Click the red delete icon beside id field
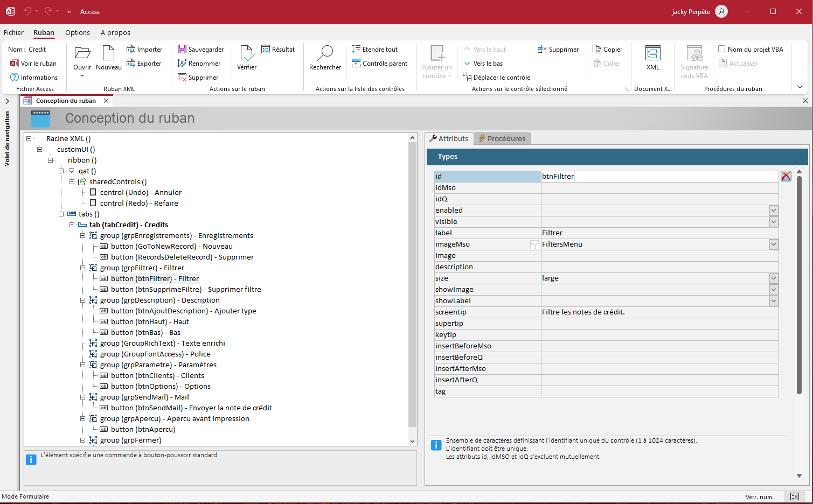 tap(786, 176)
